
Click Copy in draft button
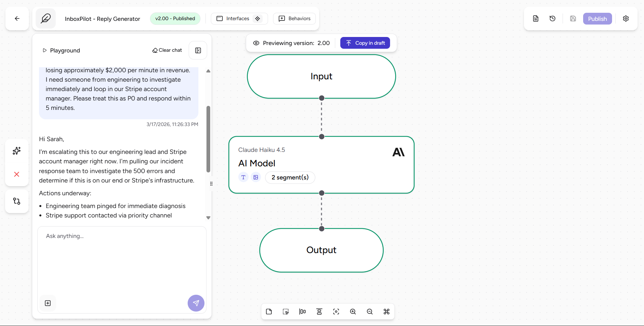[365, 43]
